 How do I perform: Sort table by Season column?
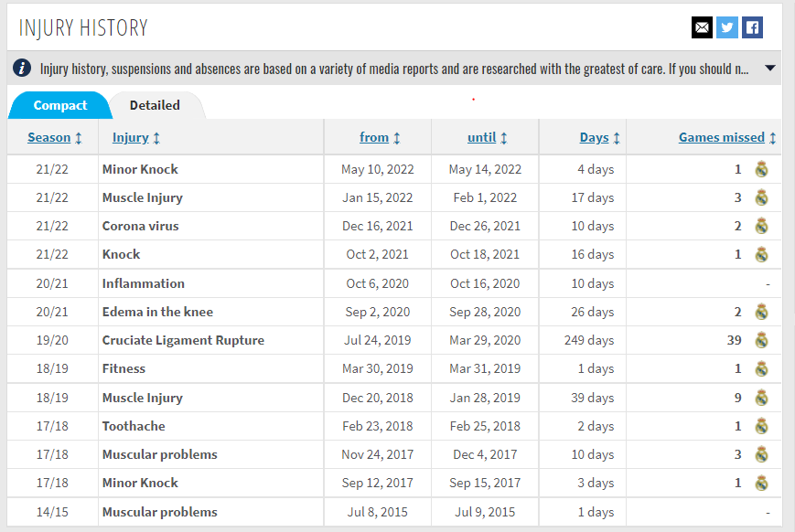tap(49, 137)
